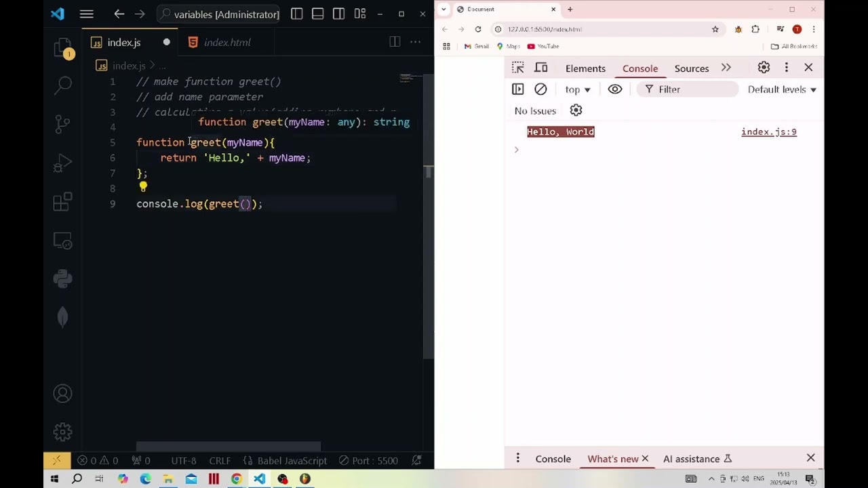Open the Chrome three-dot menu
The height and width of the screenshot is (488, 868).
pyautogui.click(x=813, y=29)
